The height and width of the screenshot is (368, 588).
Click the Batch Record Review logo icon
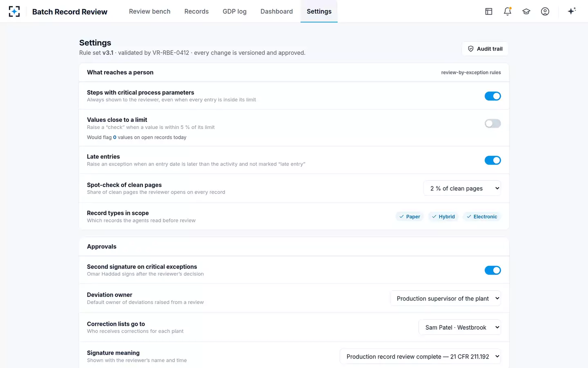click(x=14, y=11)
